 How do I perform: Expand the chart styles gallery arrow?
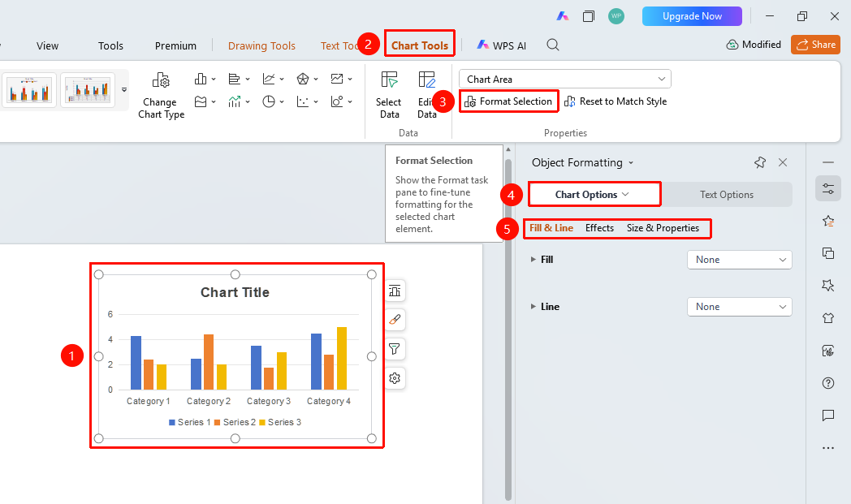click(x=124, y=90)
